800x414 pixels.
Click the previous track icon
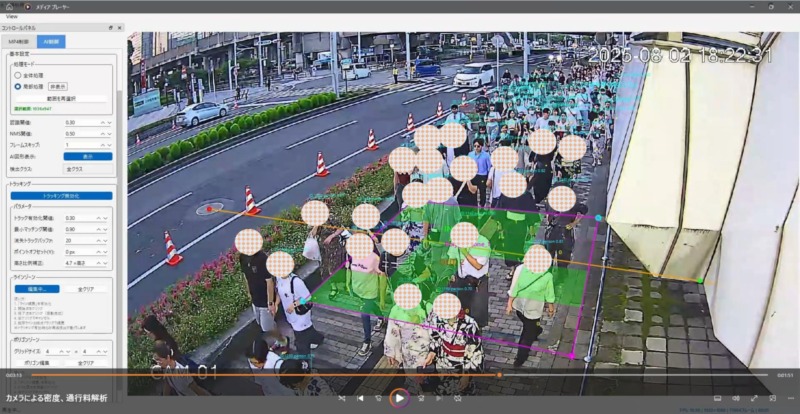click(x=361, y=398)
